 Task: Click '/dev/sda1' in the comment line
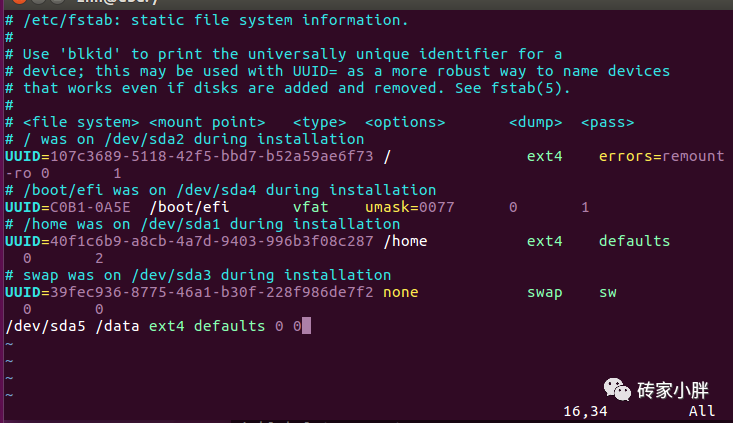(180, 224)
